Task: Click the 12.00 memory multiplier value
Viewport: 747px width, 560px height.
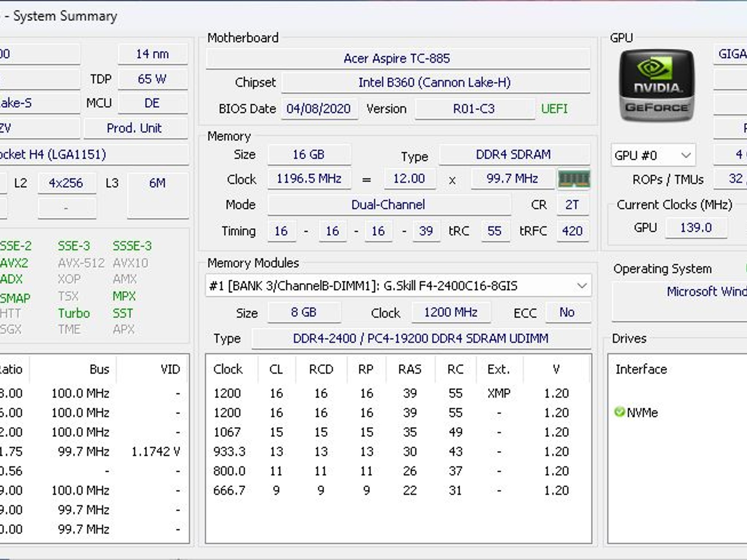Action: click(x=409, y=179)
